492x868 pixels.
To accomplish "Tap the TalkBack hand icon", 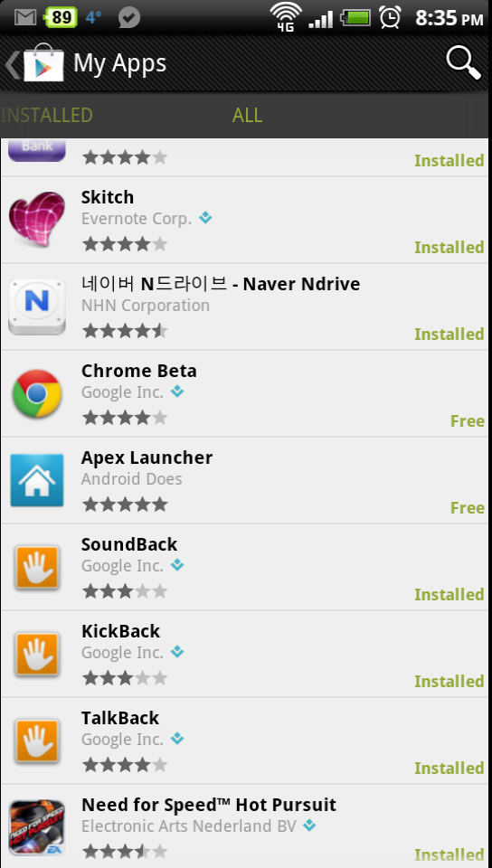I will point(36,741).
